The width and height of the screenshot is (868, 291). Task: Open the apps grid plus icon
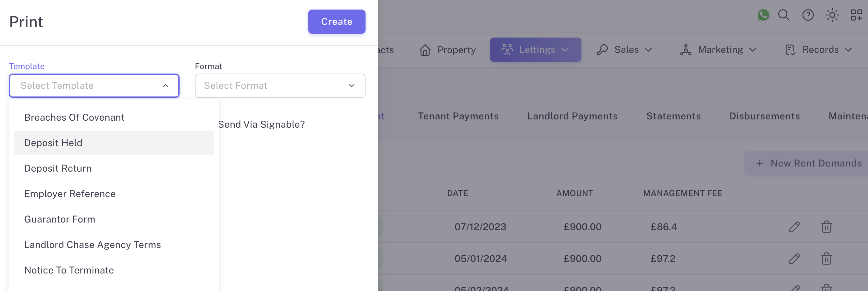(x=856, y=15)
